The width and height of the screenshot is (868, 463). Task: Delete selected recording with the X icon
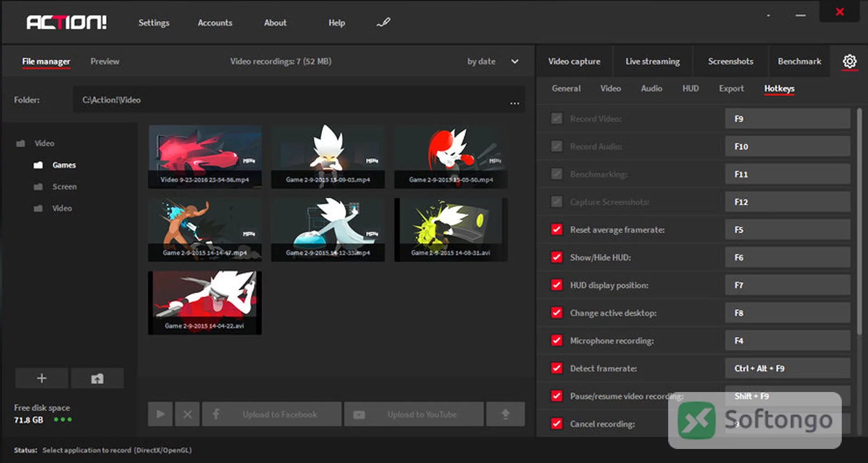pos(188,414)
